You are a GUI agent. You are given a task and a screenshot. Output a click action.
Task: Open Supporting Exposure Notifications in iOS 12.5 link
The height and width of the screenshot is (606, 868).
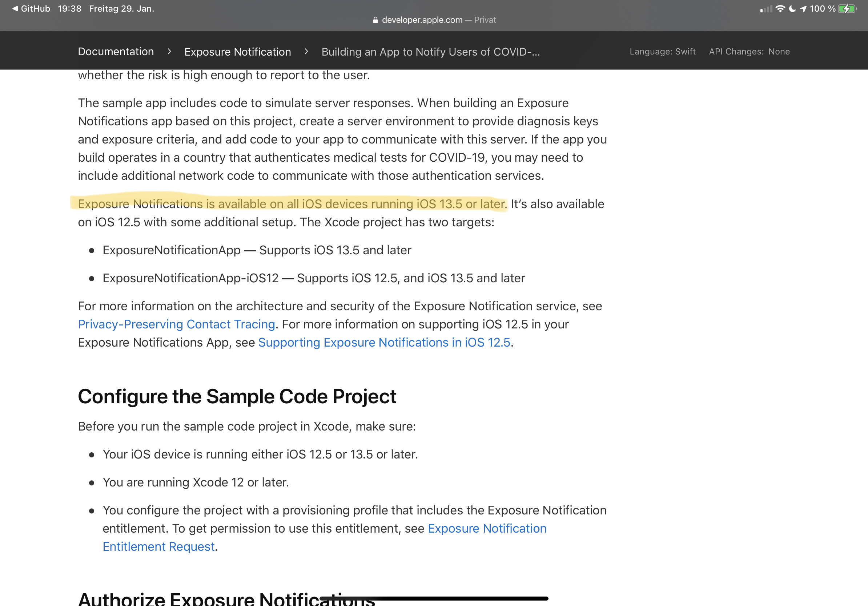384,342
